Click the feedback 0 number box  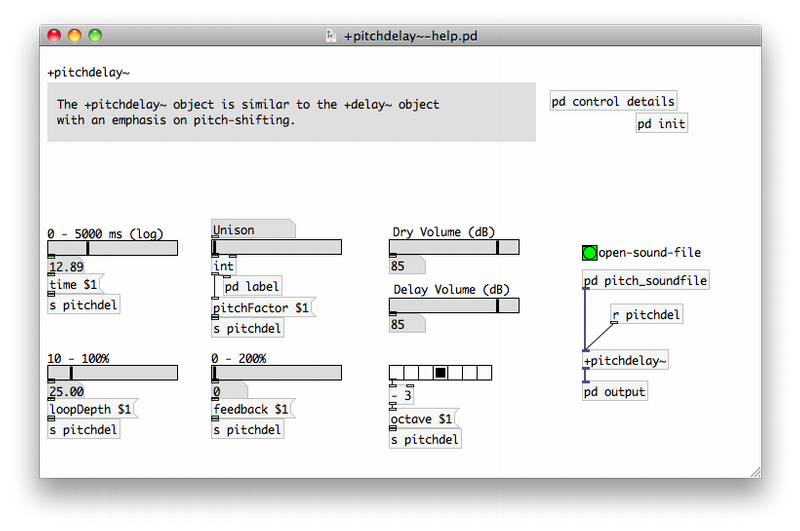(x=229, y=391)
